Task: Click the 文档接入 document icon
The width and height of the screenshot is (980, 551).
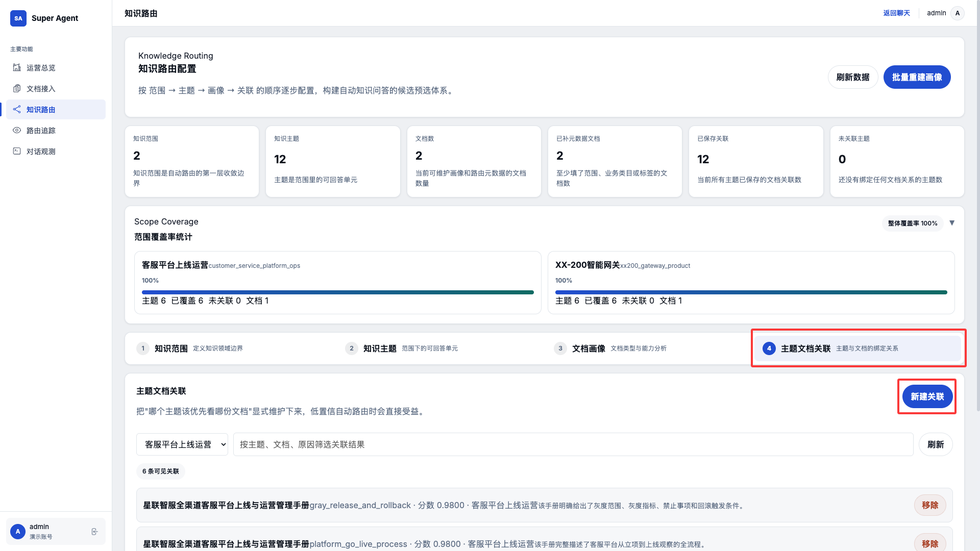Action: click(x=17, y=89)
